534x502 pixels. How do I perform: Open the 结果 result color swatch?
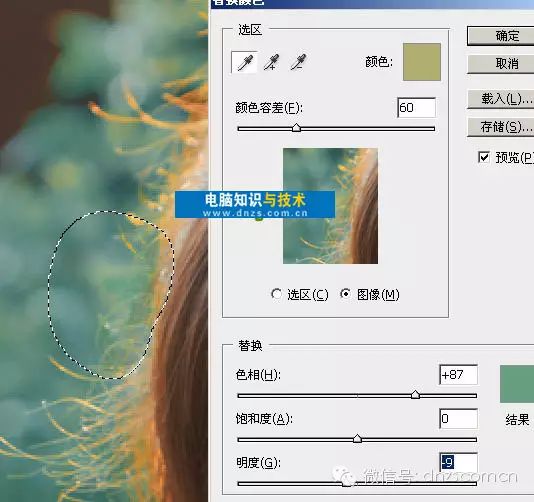pos(517,384)
